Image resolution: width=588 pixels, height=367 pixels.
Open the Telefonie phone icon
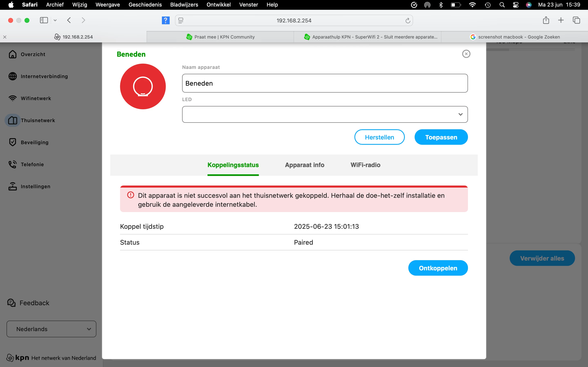point(13,164)
